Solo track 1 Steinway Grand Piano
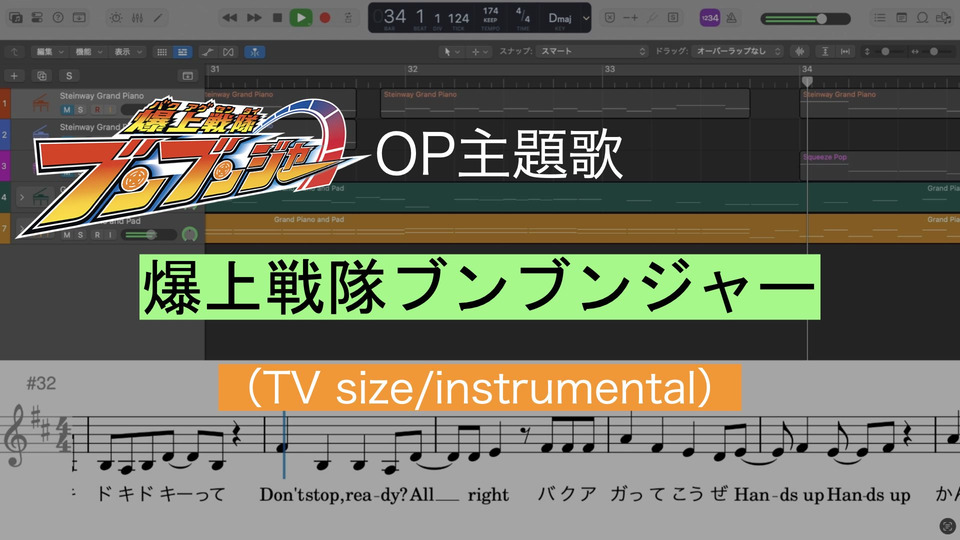This screenshot has height=540, width=960. 81,110
